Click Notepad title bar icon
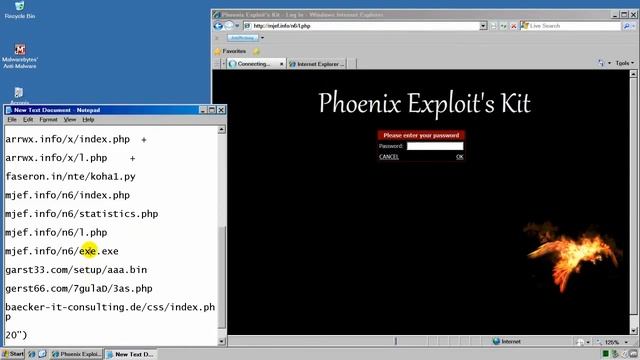The height and width of the screenshot is (360, 640). pos(9,110)
